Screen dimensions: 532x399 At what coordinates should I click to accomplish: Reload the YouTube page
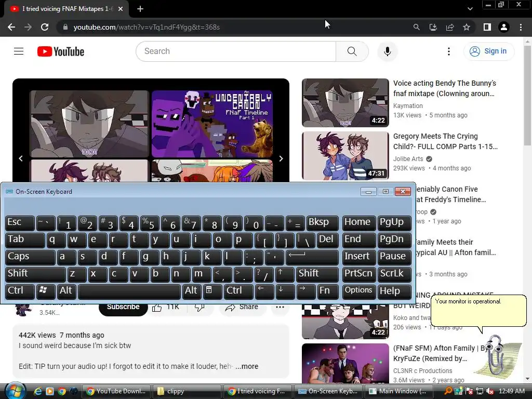(45, 27)
